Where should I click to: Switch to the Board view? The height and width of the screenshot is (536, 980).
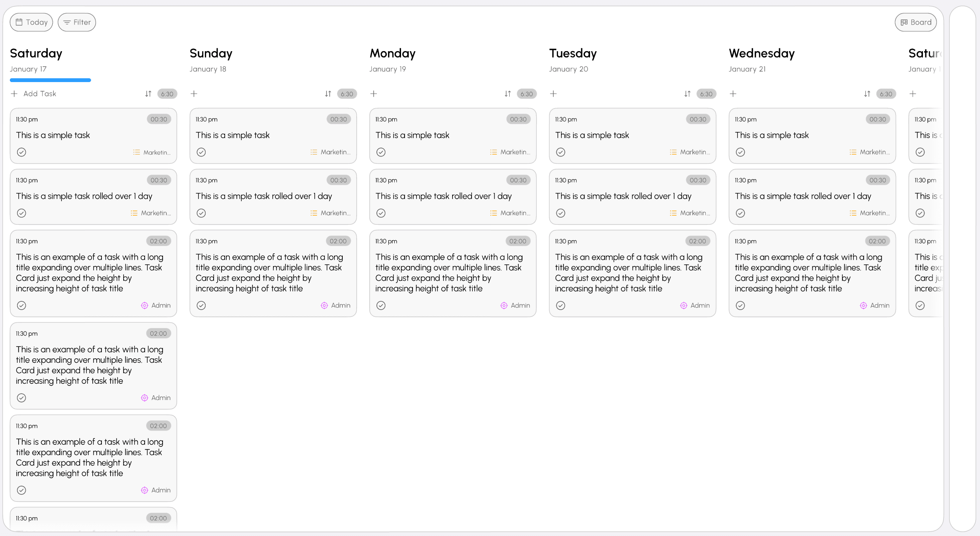tap(916, 22)
